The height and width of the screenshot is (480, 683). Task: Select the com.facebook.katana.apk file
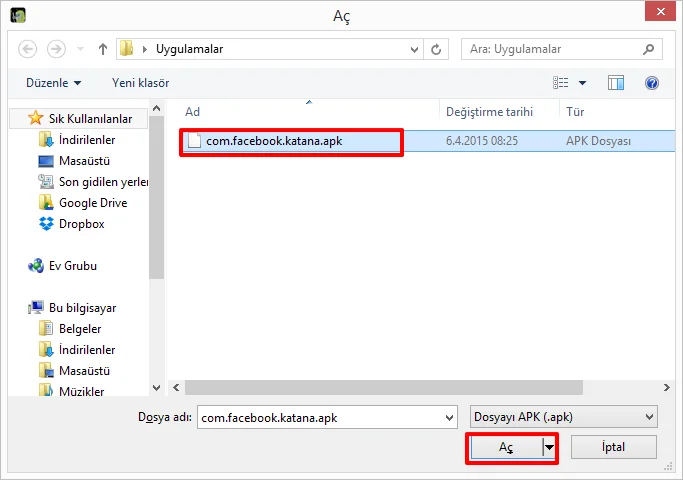pos(273,142)
